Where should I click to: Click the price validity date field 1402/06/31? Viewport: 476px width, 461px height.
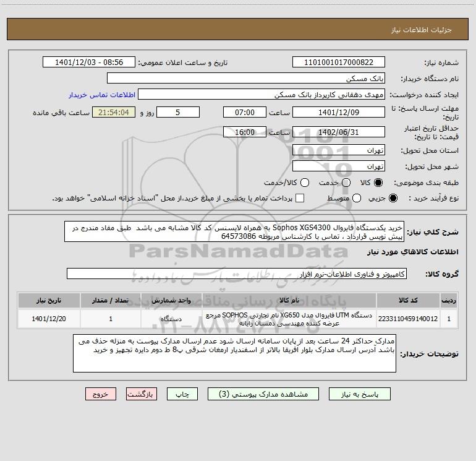[x=338, y=132]
